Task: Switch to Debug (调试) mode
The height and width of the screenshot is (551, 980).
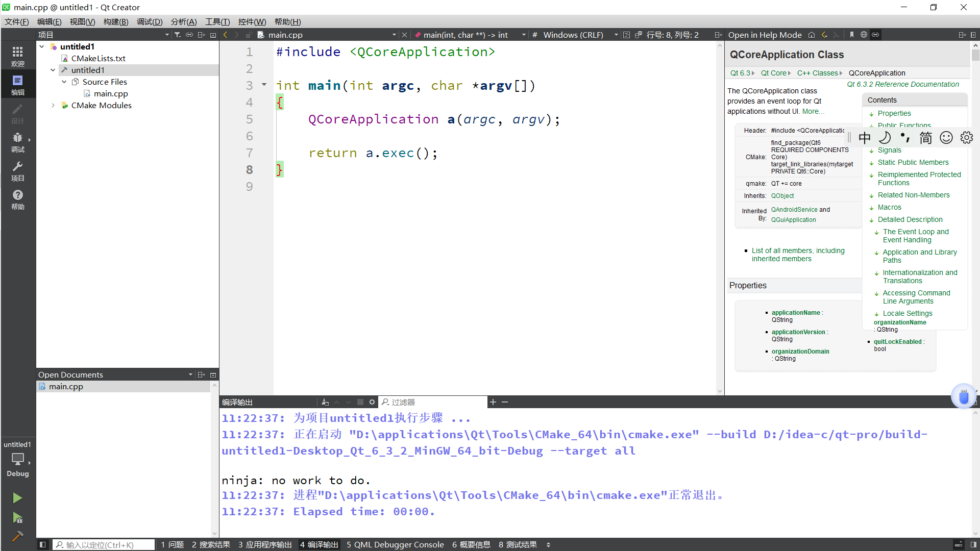Action: 18,142
